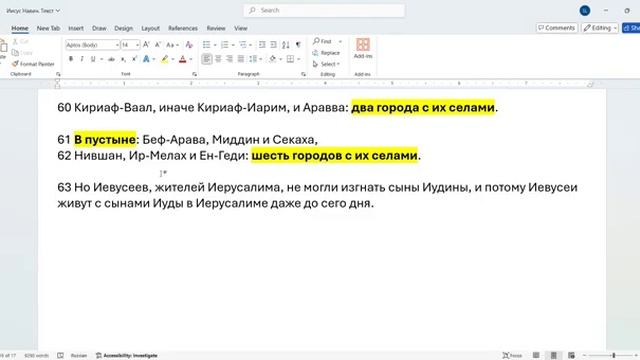The height and width of the screenshot is (360, 640).
Task: Open font size dropdown
Action: click(x=138, y=44)
